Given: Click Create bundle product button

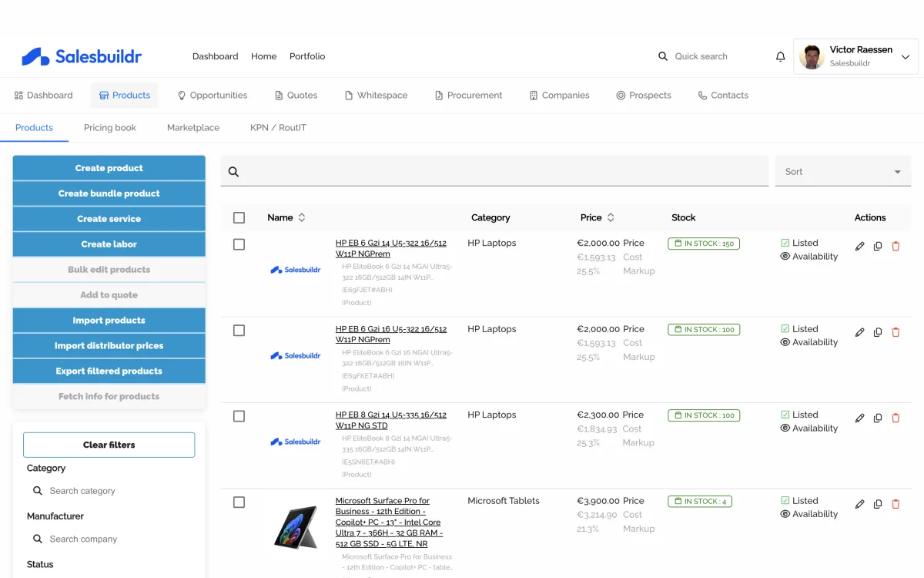Looking at the screenshot, I should point(109,193).
